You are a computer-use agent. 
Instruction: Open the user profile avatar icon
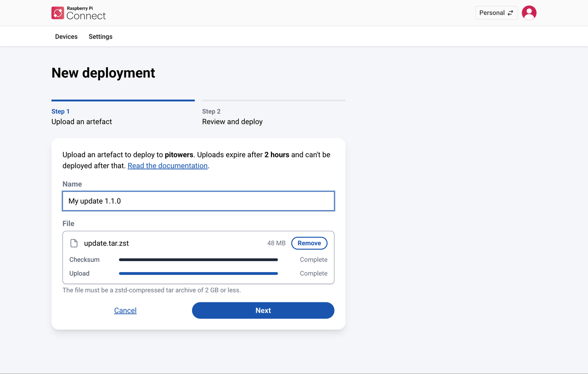529,13
